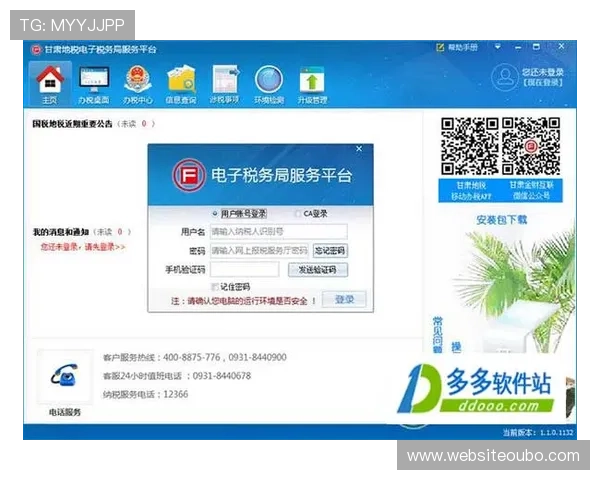The image size is (600, 480).
Task: Select the CA登录 radio button
Action: [x=298, y=214]
